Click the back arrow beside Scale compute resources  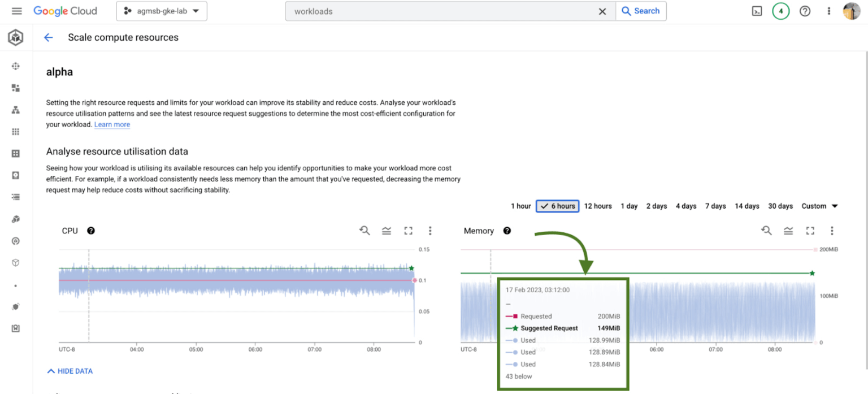(x=49, y=38)
